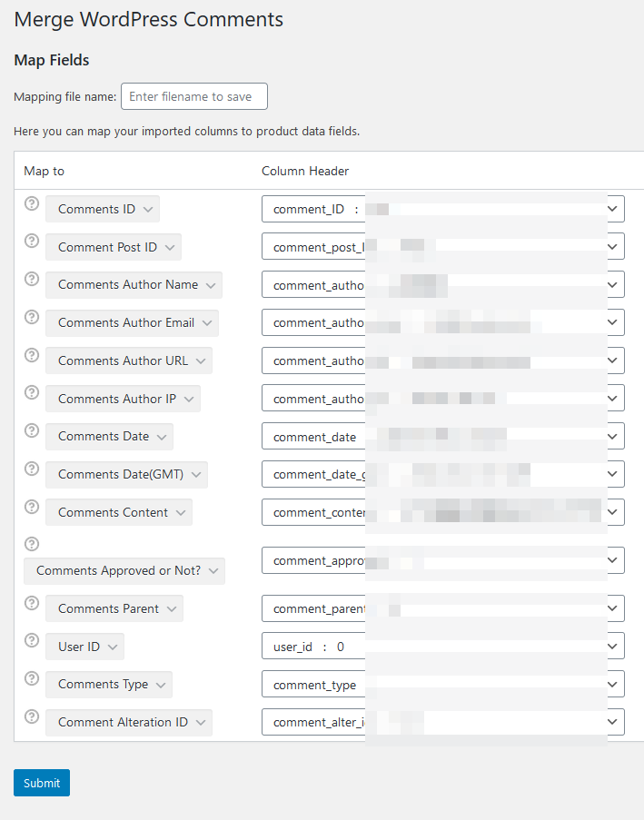This screenshot has width=644, height=820.
Task: Open the Comments Author URL dropdown
Action: [129, 361]
